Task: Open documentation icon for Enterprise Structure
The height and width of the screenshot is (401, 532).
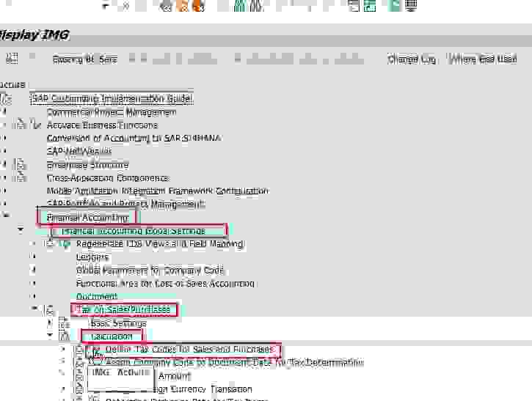Action: tap(20, 165)
